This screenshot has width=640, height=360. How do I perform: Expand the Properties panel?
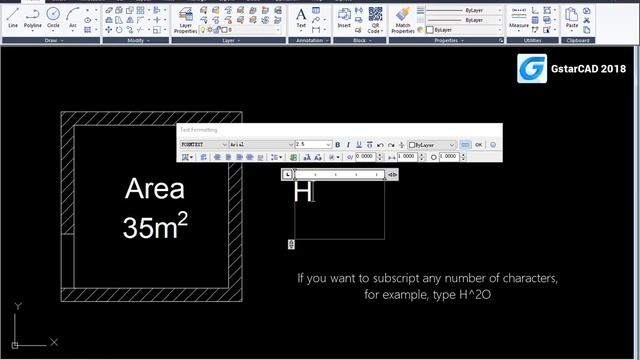coord(446,40)
